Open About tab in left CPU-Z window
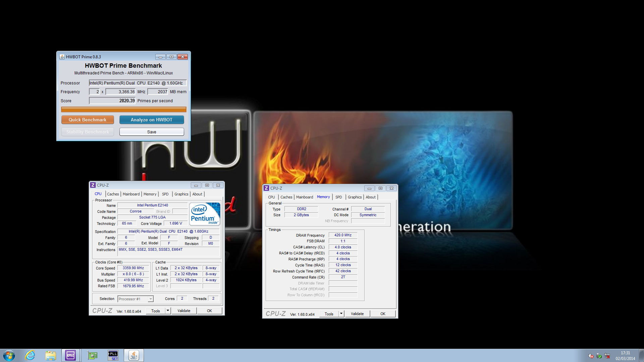This screenshot has height=362, width=644. pos(197,194)
